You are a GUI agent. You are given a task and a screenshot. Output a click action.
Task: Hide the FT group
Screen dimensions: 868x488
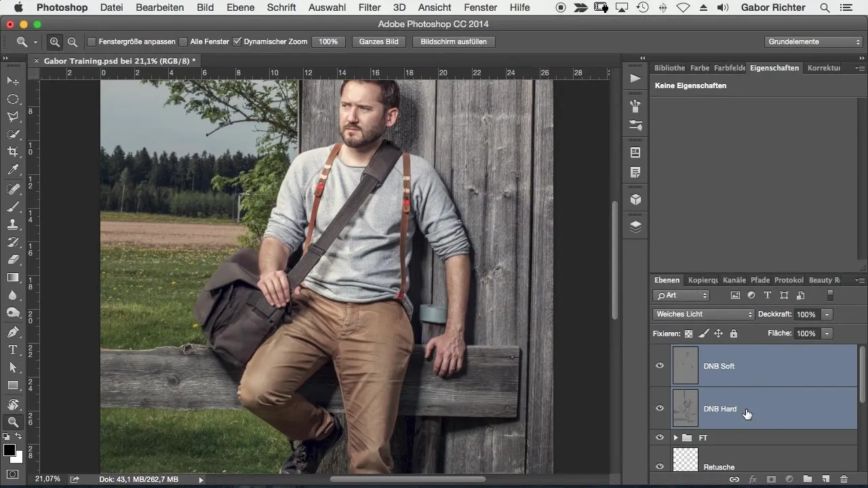(659, 438)
